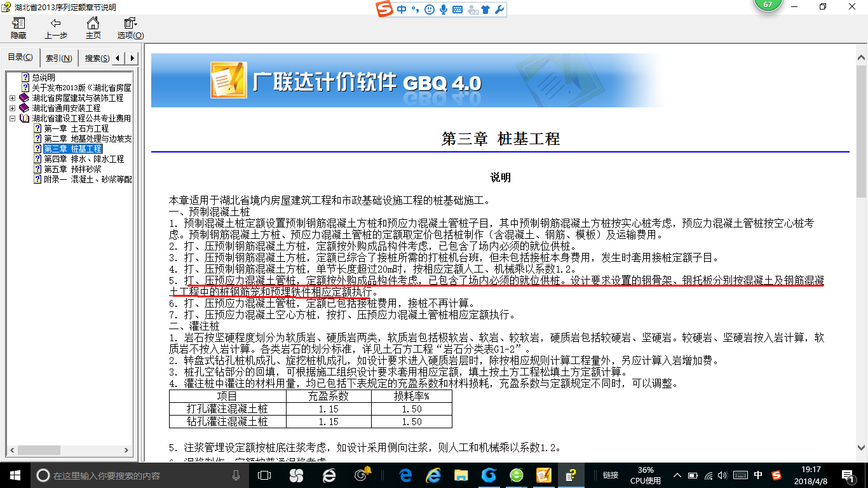The image size is (868, 488).
Task: Open Sogou toolbox wrench icon
Action: pyautogui.click(x=499, y=10)
